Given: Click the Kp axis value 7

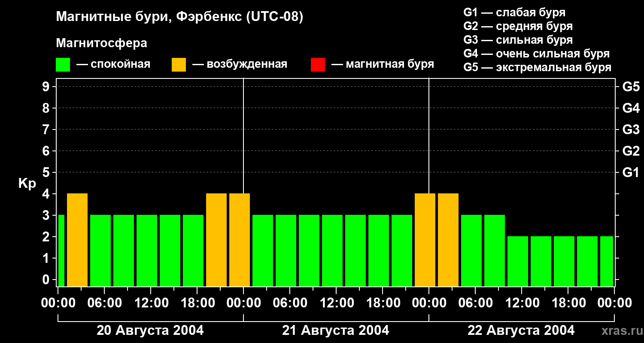Looking at the screenshot, I should [47, 129].
